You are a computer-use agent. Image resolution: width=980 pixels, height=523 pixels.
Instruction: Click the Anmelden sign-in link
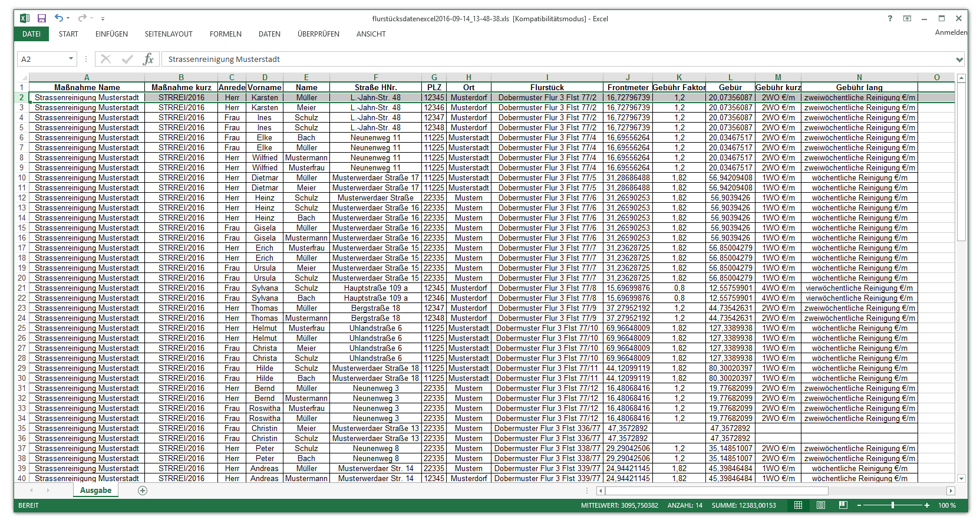[951, 32]
